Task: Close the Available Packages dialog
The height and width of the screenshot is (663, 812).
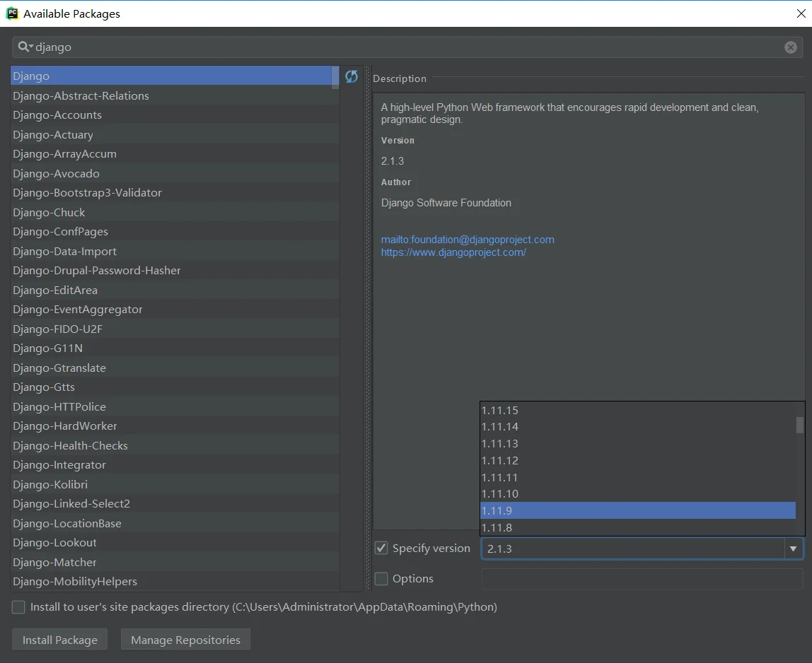Action: (801, 13)
